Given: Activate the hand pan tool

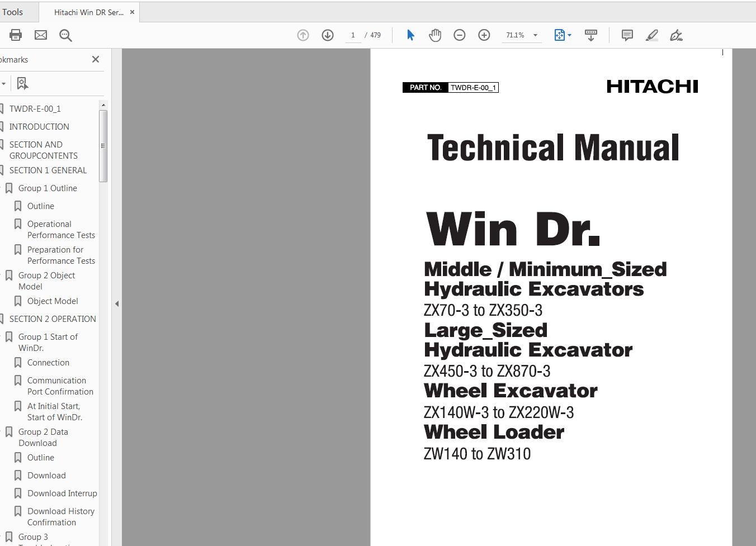Looking at the screenshot, I should pyautogui.click(x=435, y=35).
